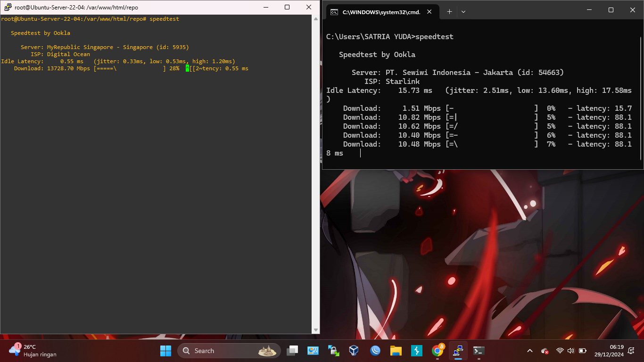This screenshot has width=644, height=362.
Task: Open VirtualBox from the taskbar
Action: pyautogui.click(x=355, y=351)
